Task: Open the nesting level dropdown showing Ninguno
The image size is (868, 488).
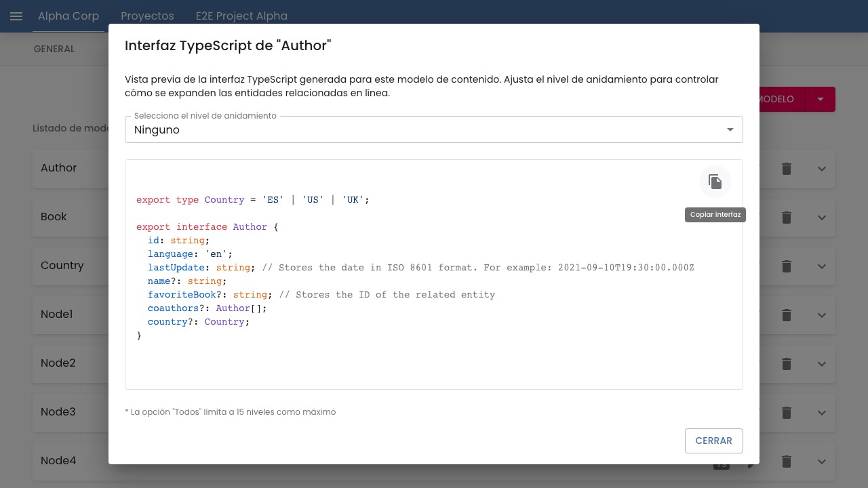Action: pos(434,129)
